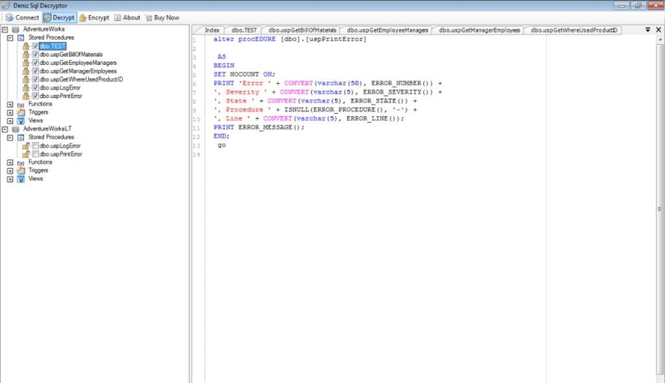Uncheck AdventureWorks dbo.uspPrintError checkbox

36,96
